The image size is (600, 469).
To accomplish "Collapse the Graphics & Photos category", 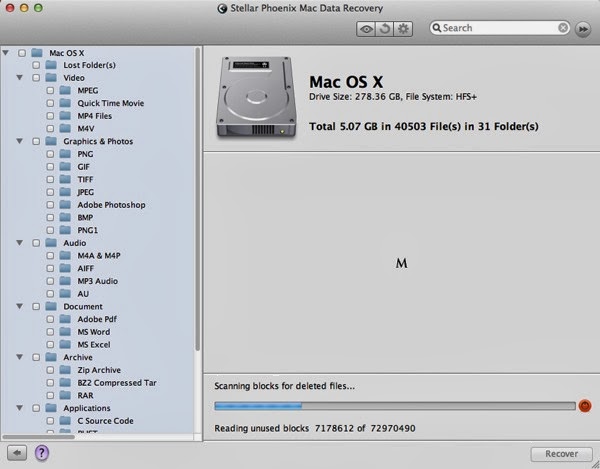I will pos(20,141).
